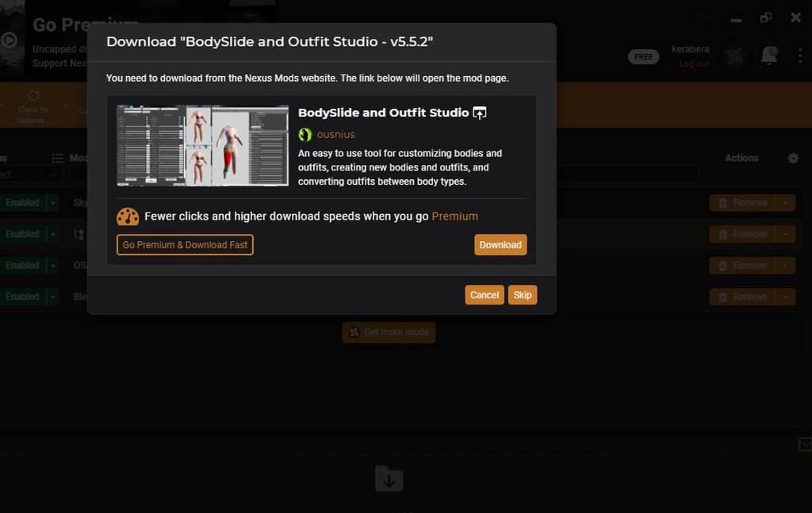
Task: Cancel the download dialog
Action: pos(485,295)
